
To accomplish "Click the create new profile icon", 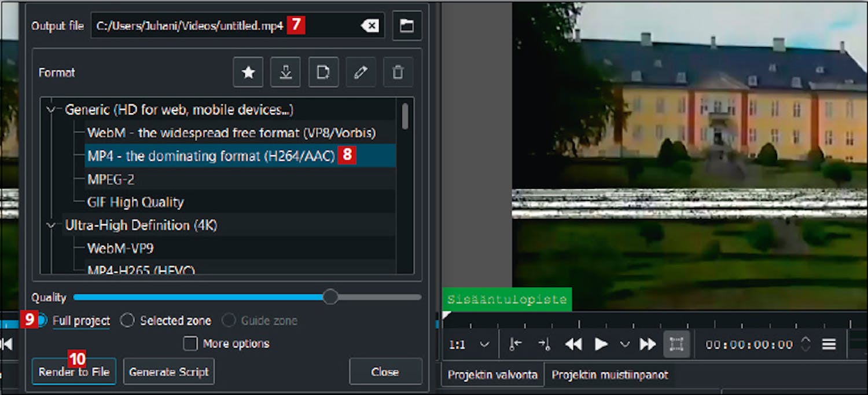I will (x=323, y=72).
